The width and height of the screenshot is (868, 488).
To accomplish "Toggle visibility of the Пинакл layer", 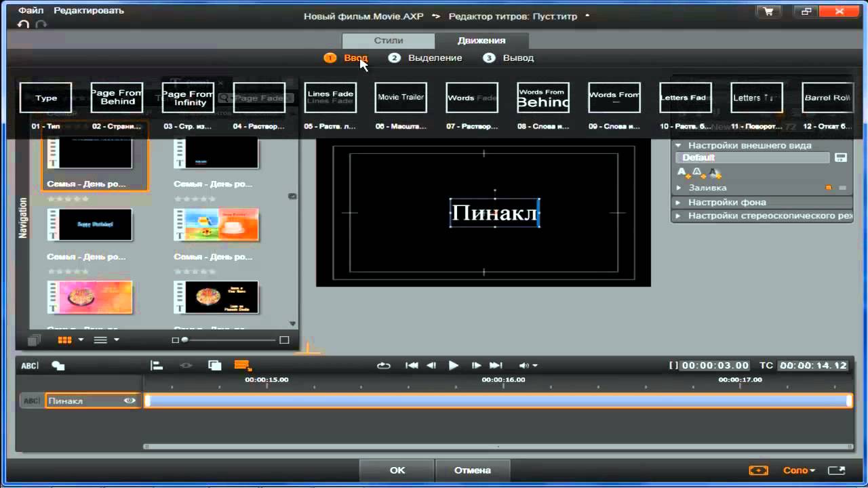I will pos(130,401).
